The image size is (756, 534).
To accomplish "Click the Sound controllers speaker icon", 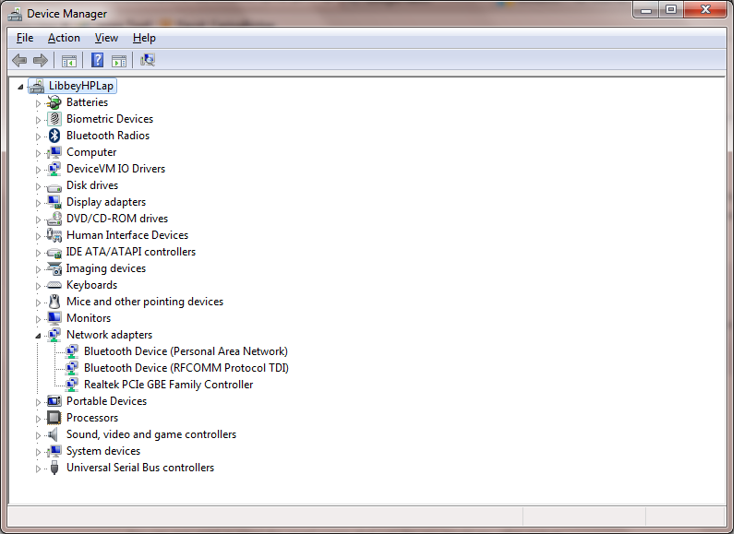I will click(x=53, y=434).
